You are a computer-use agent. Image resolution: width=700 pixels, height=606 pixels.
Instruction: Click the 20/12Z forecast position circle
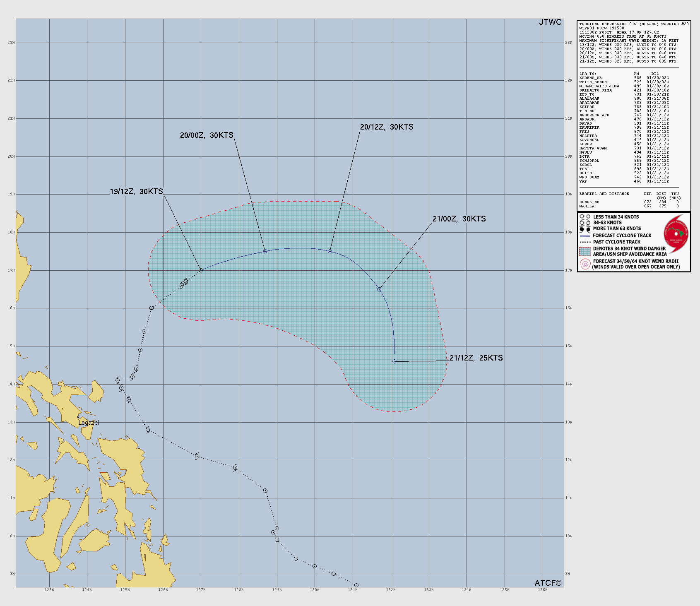(x=330, y=251)
